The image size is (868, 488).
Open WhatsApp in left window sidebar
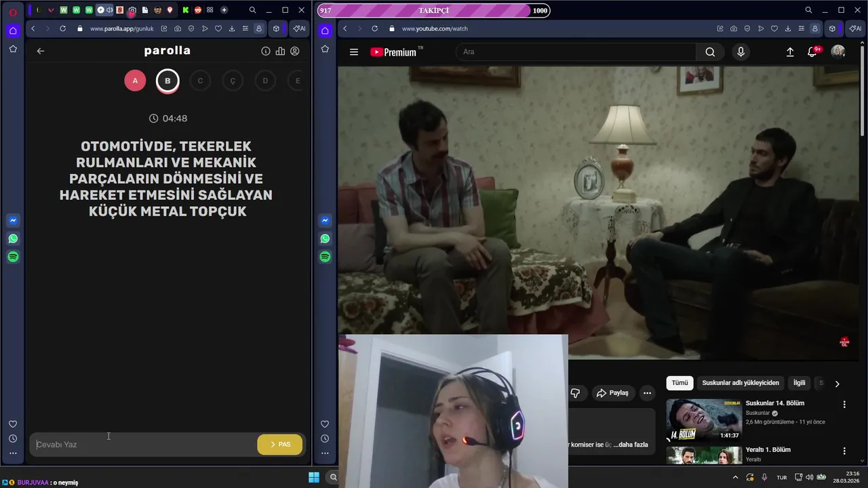pyautogui.click(x=13, y=239)
